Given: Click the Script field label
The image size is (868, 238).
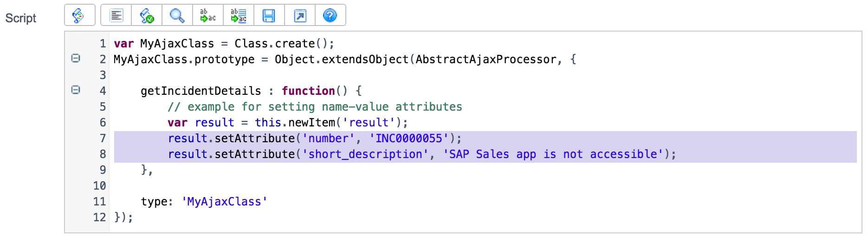Looking at the screenshot, I should pos(20,18).
